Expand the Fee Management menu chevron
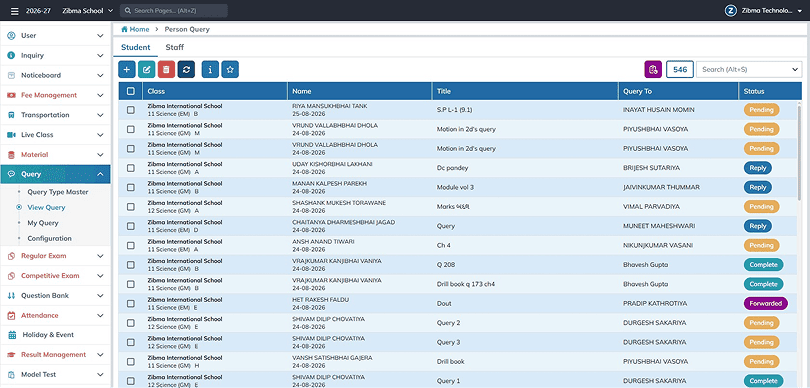 (100, 95)
